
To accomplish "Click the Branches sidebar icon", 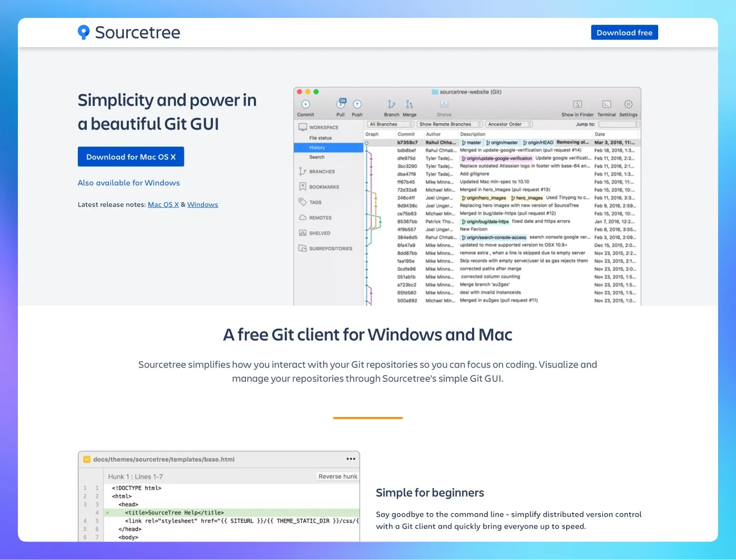I will pos(302,171).
